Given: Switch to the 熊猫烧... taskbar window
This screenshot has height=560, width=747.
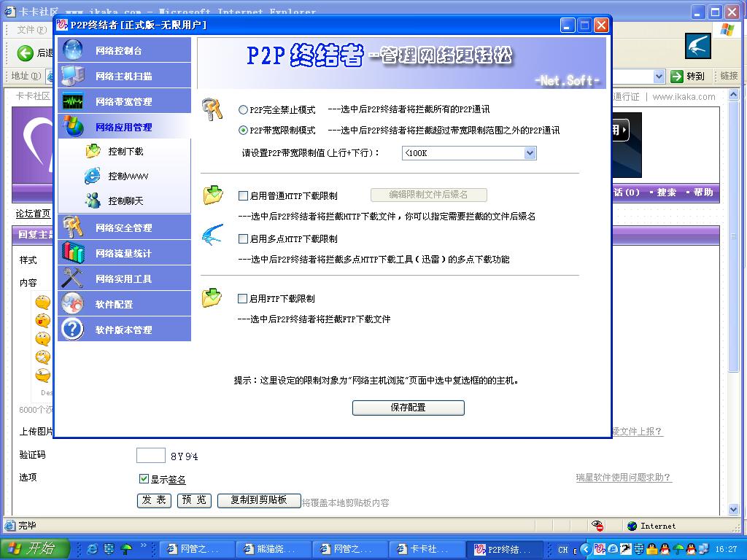Looking at the screenshot, I should click(274, 549).
